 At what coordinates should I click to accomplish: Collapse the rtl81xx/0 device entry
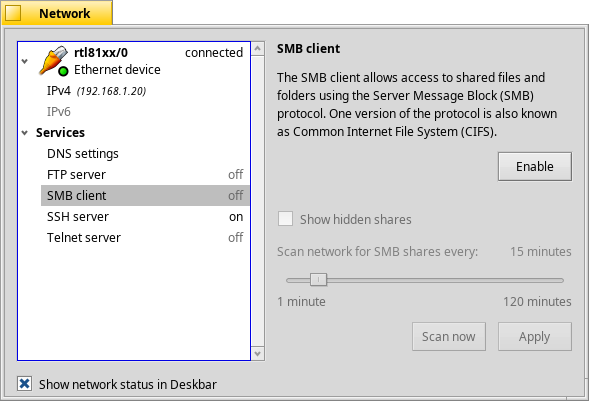pyautogui.click(x=25, y=61)
